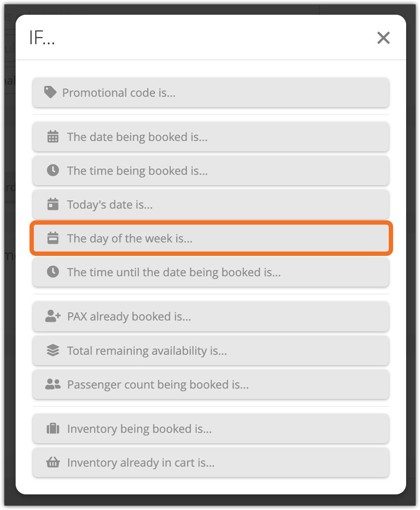
Task: Click the calendar icon beside Today's date
Action: pyautogui.click(x=53, y=204)
